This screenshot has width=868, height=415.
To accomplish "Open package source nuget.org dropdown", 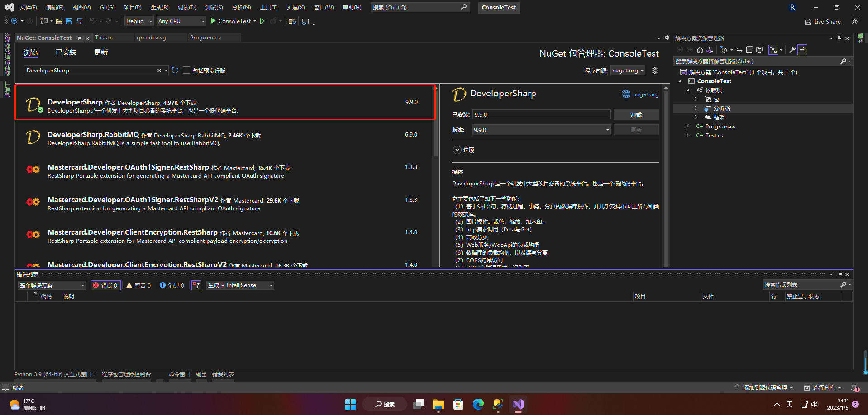I will (628, 71).
